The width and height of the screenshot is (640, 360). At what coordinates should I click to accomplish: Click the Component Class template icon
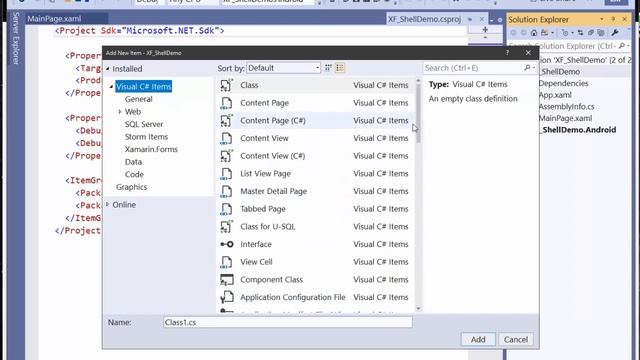[x=227, y=280]
